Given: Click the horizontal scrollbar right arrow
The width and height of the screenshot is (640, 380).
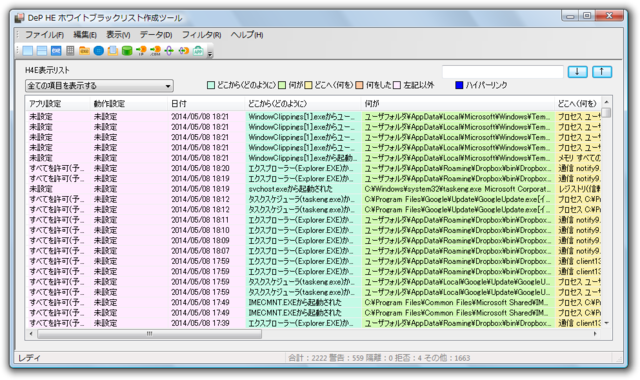Looking at the screenshot, I should tap(595, 334).
